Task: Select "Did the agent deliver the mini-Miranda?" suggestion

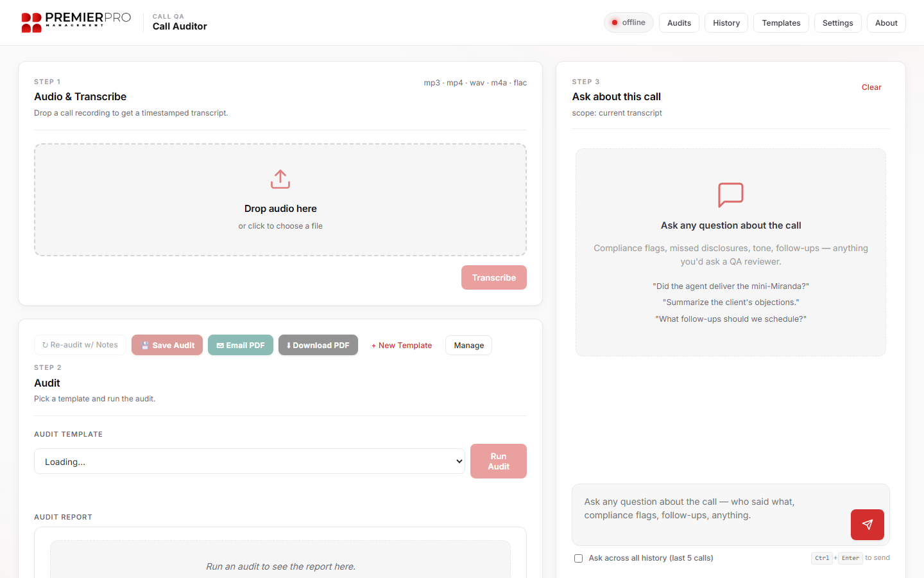Action: (731, 286)
